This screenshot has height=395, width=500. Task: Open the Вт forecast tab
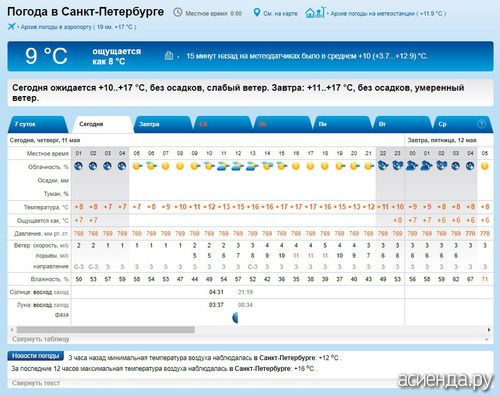click(402, 124)
